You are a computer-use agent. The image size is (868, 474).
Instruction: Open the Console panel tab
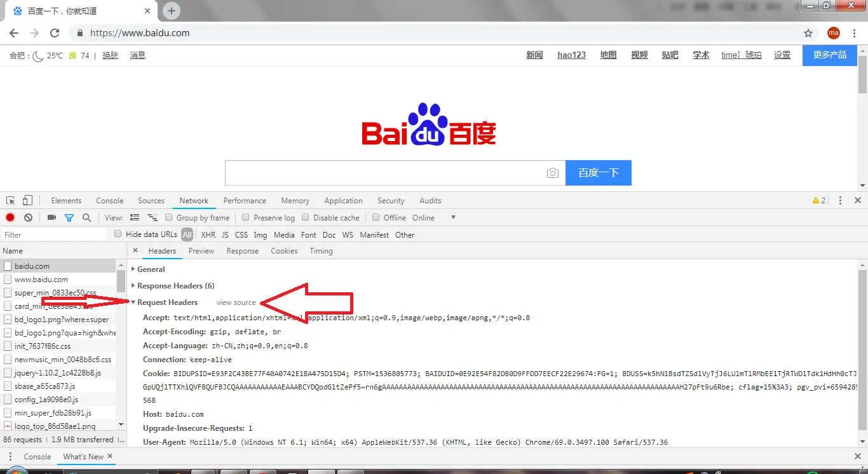[110, 201]
